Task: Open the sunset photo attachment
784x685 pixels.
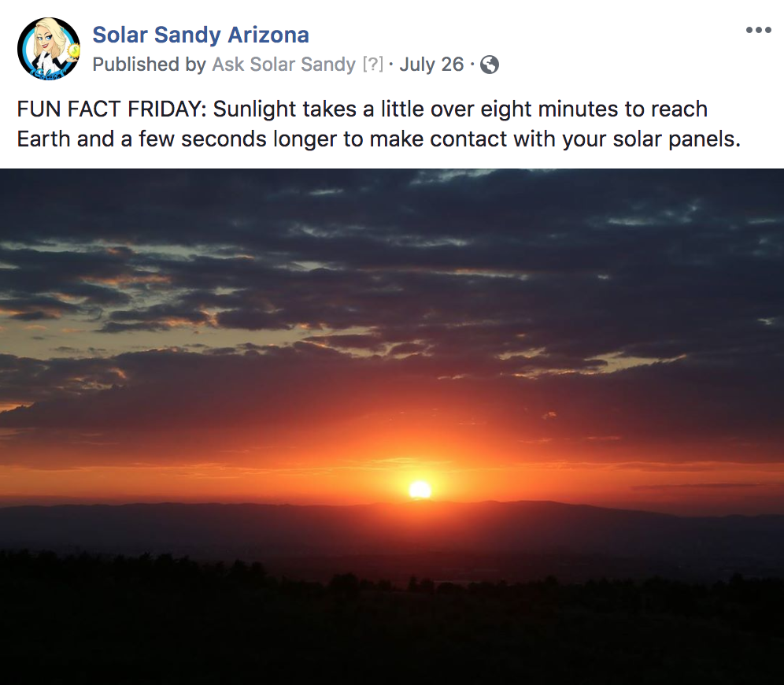Action: tap(392, 427)
